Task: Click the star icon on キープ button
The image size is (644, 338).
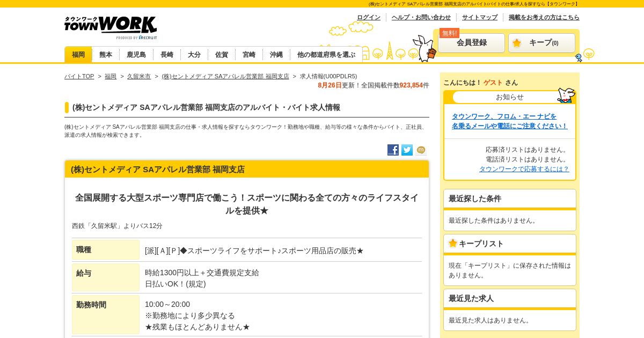Action: 517,43
